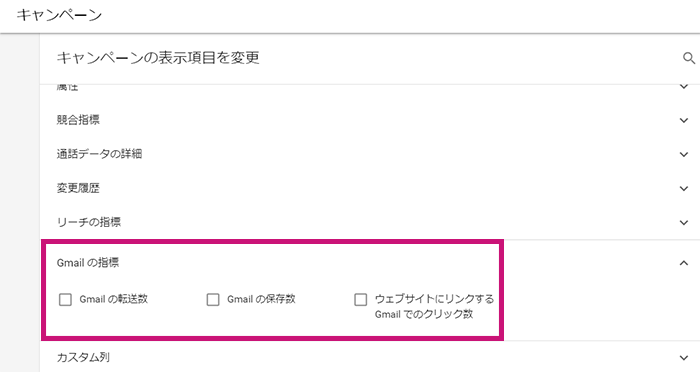
Task: Click the キャンペーン page title
Action: 59,15
